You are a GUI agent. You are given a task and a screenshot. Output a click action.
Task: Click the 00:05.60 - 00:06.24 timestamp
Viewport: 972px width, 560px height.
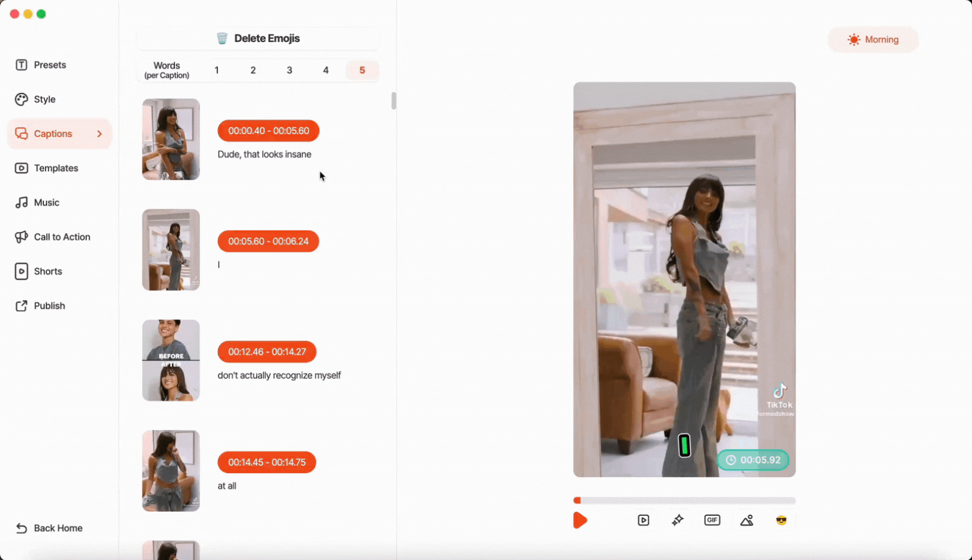coord(268,241)
